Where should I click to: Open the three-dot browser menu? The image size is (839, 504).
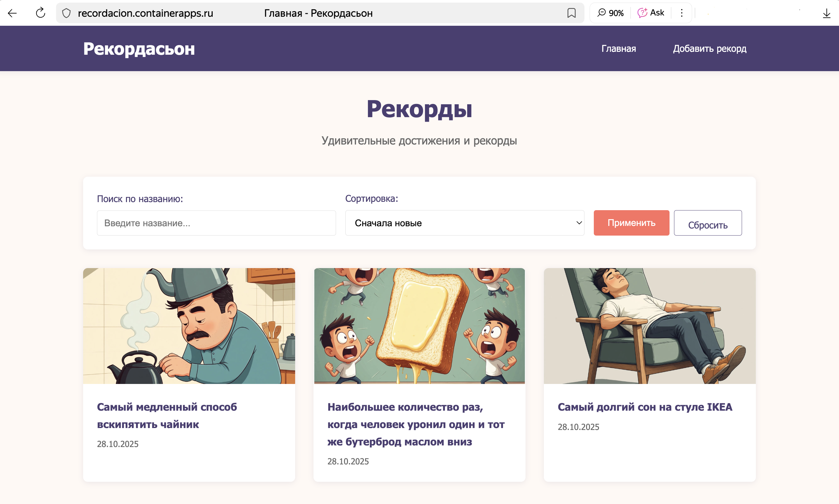click(681, 13)
